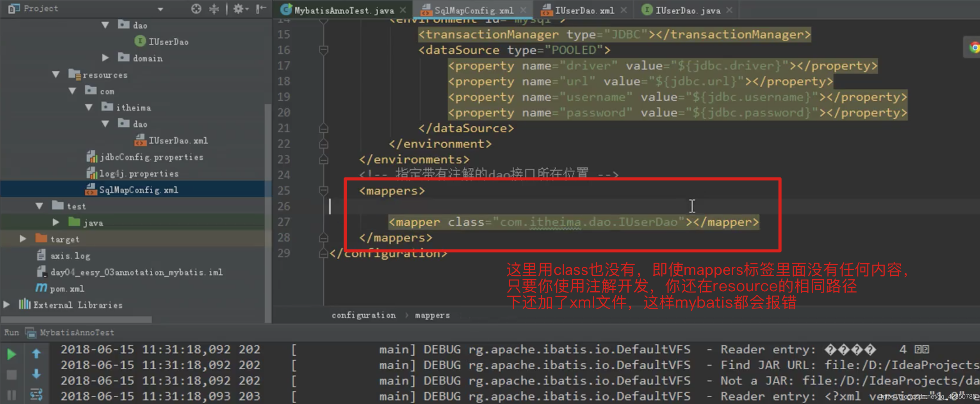The height and width of the screenshot is (404, 980).
Task: Fold the mappers tag at line 25
Action: click(x=323, y=190)
